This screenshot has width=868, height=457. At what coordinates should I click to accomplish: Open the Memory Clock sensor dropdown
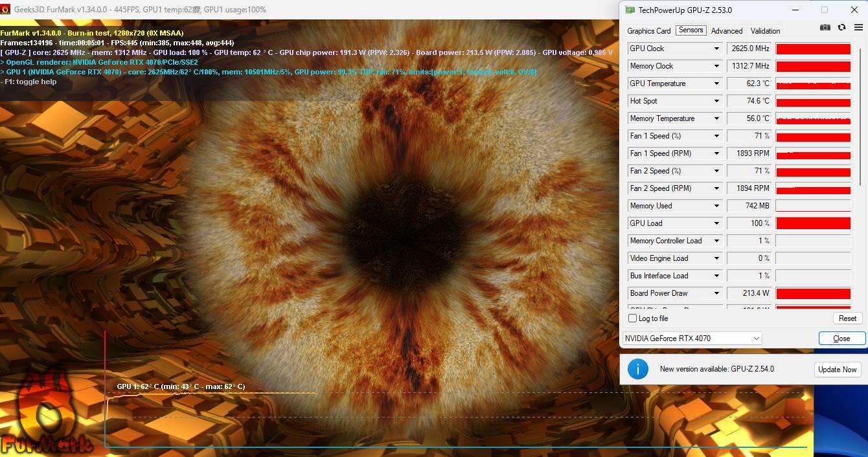pyautogui.click(x=716, y=66)
